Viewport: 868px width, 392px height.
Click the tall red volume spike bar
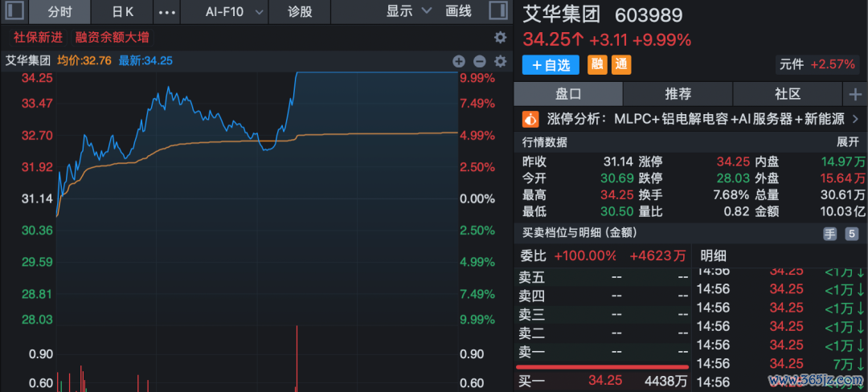point(297,358)
